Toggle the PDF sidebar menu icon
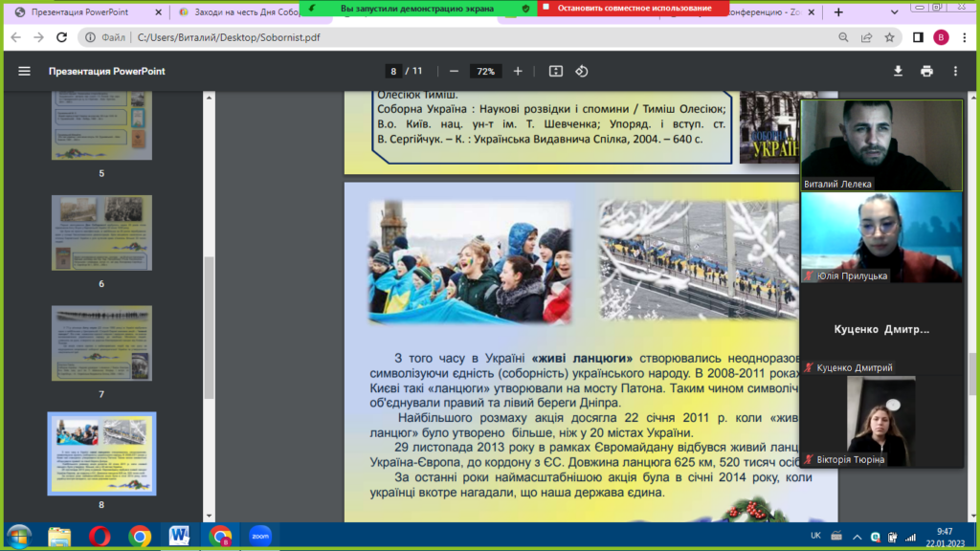The width and height of the screenshot is (980, 551). click(24, 72)
